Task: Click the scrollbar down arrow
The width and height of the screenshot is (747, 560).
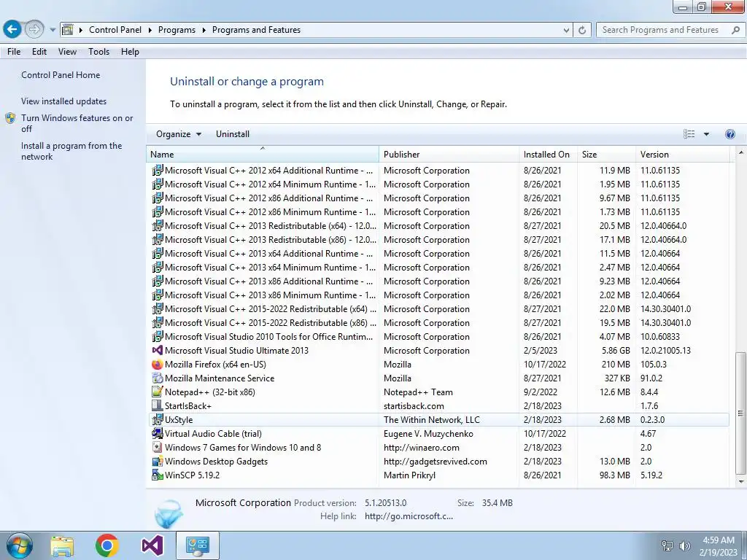Action: click(740, 482)
